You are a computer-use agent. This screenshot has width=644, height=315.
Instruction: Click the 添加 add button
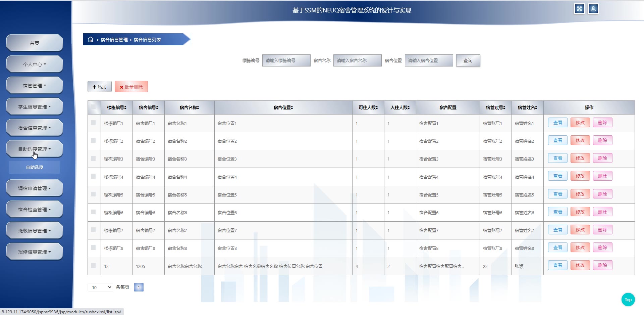tap(99, 87)
